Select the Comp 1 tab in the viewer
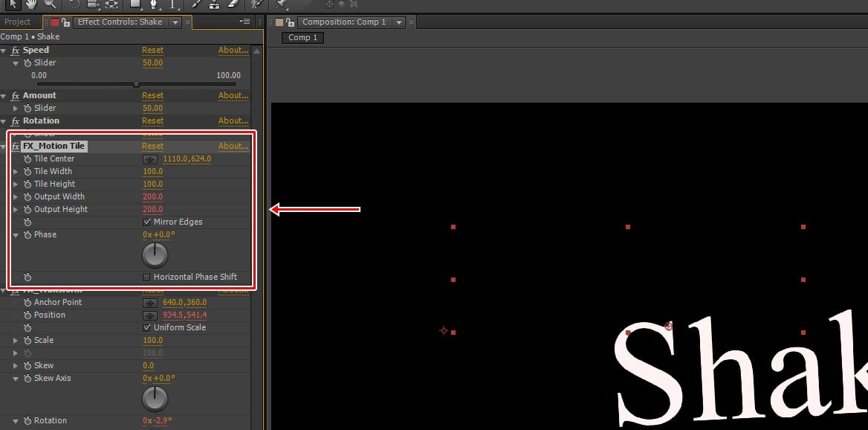Image resolution: width=868 pixels, height=430 pixels. [x=302, y=38]
